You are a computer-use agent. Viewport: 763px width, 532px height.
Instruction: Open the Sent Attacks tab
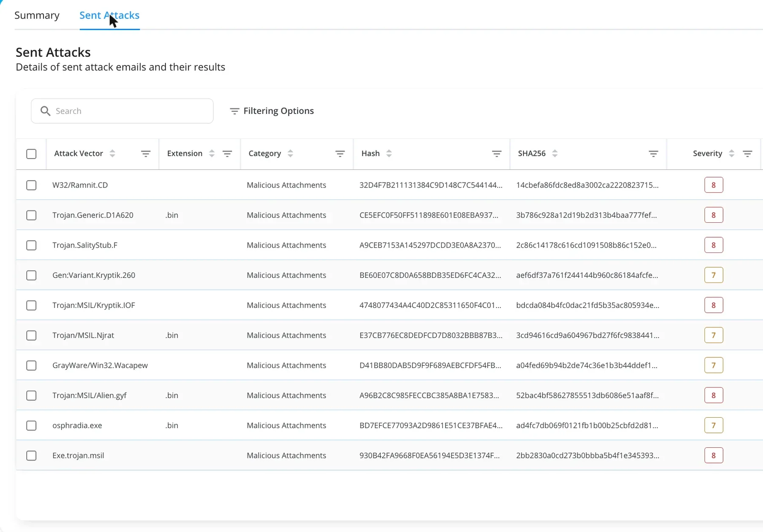point(109,15)
